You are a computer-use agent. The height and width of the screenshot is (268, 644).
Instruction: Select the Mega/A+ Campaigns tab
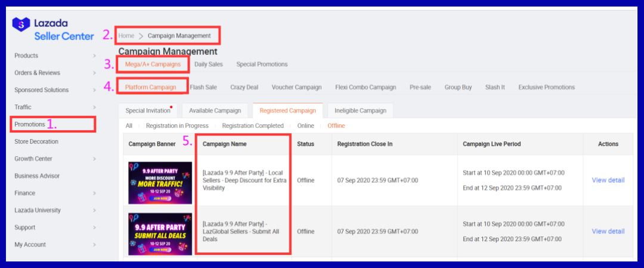coord(153,64)
